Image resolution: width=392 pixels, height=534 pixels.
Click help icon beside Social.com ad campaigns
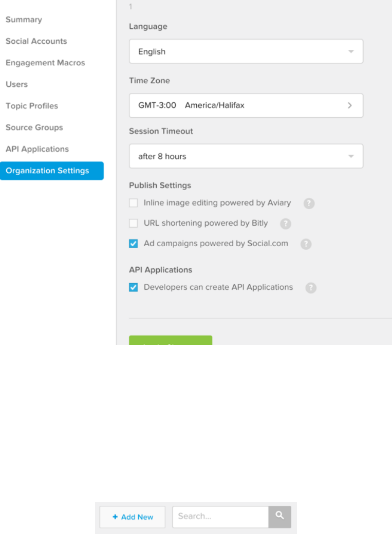pyautogui.click(x=306, y=244)
